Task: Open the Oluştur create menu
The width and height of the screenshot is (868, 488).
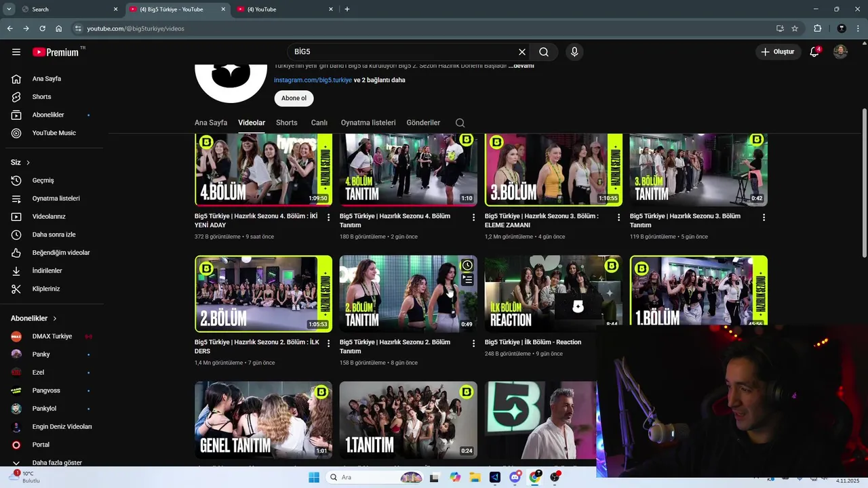Action: pyautogui.click(x=777, y=52)
